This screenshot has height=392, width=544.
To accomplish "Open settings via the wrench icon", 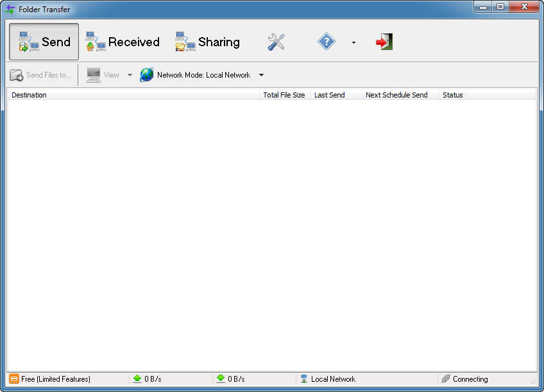I will pyautogui.click(x=276, y=41).
